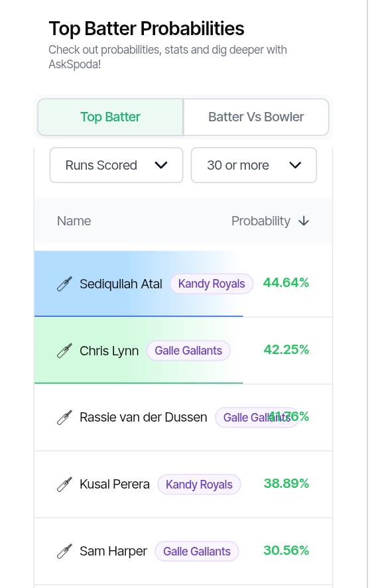Image resolution: width=370 pixels, height=588 pixels.
Task: Click the Galle Gallants tag for Chris Lynn
Action: 188,351
